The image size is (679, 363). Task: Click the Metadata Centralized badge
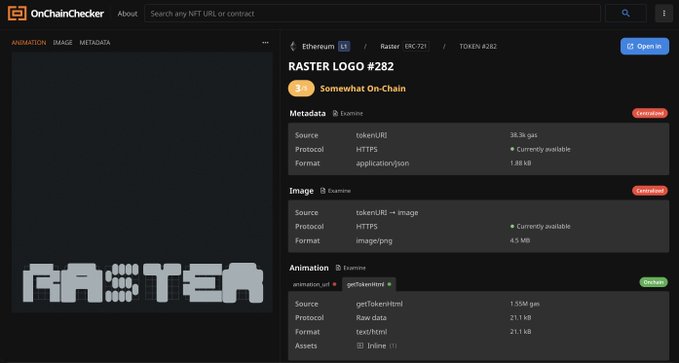[x=650, y=113]
